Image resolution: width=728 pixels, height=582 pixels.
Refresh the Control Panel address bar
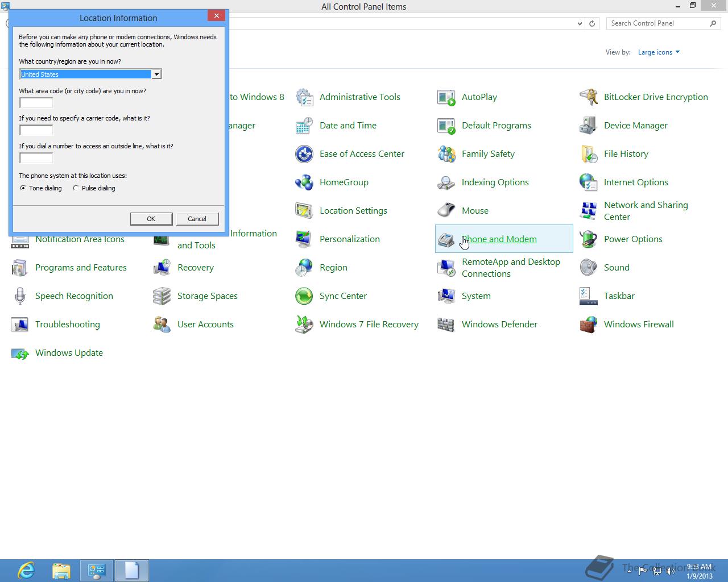pos(592,23)
